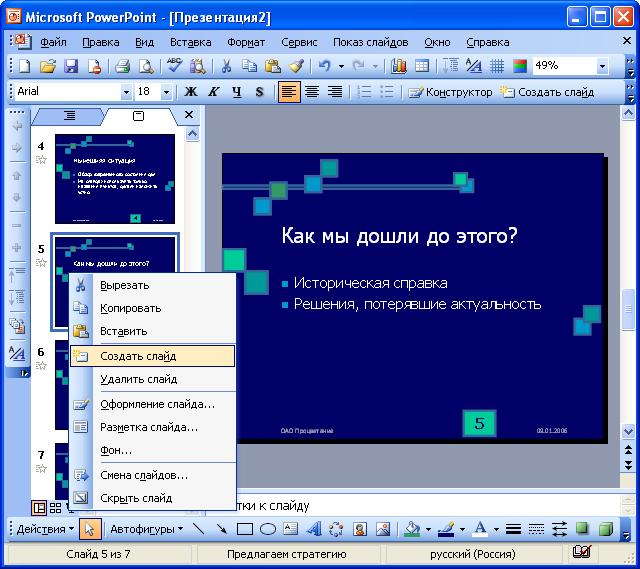Viewport: 640px width, 569px height.
Task: Click the spelling check icon
Action: coord(174,66)
